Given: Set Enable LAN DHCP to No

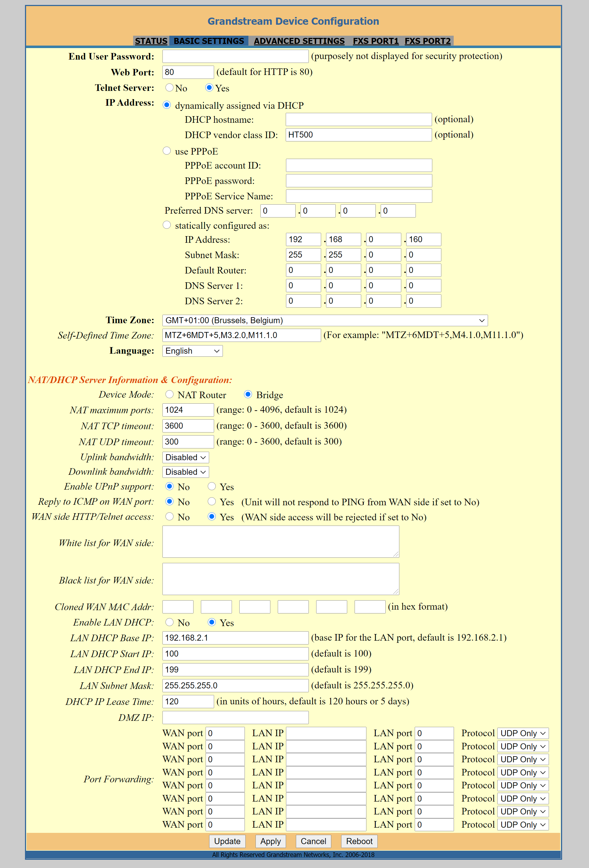Looking at the screenshot, I should (x=169, y=622).
